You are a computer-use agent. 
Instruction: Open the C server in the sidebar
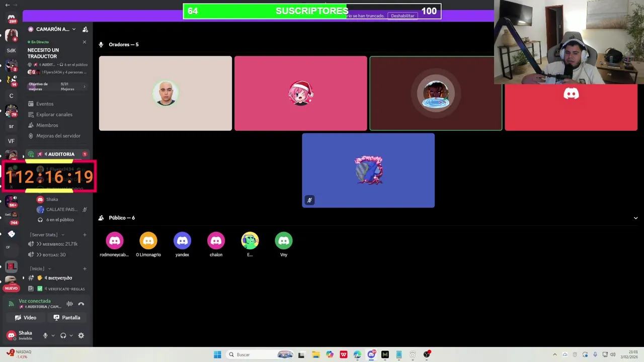(11, 96)
